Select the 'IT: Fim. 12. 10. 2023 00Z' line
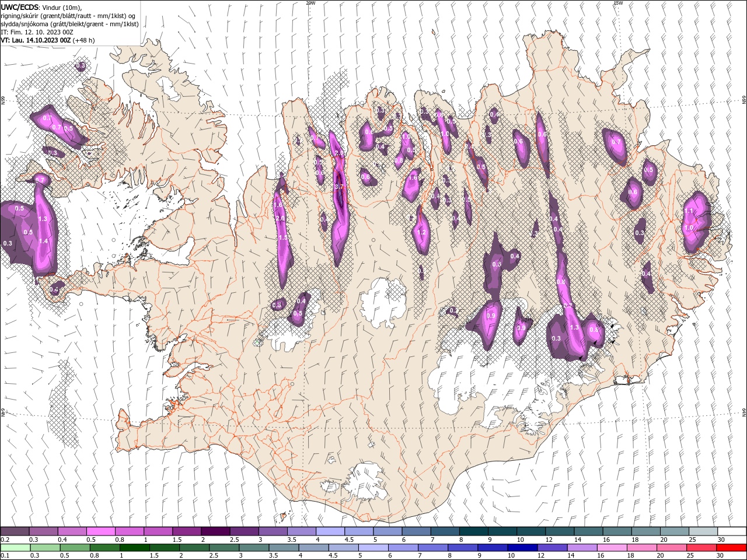The image size is (747, 560). [x=36, y=32]
